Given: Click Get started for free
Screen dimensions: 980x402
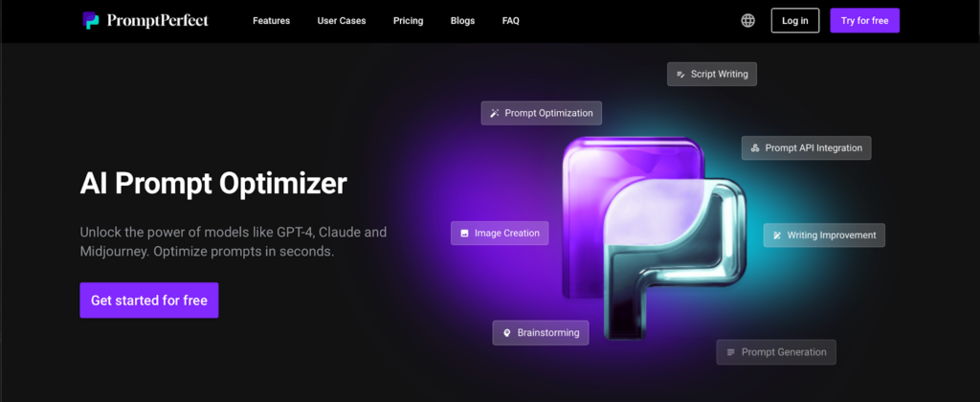Looking at the screenshot, I should coord(149,301).
